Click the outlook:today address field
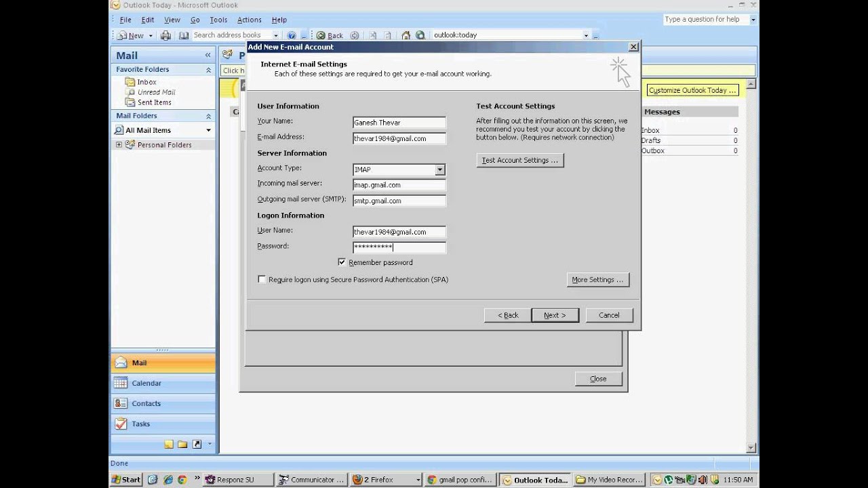Image resolution: width=868 pixels, height=488 pixels. pos(507,35)
